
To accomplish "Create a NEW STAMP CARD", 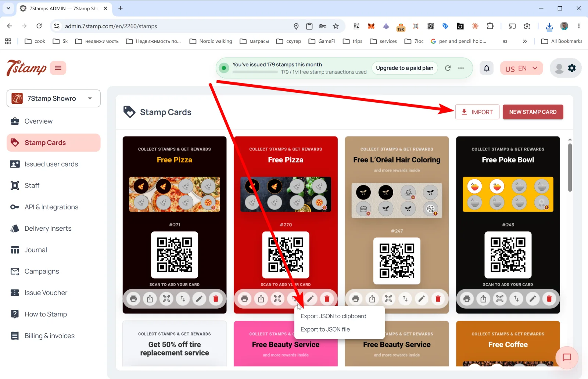I will click(x=533, y=112).
